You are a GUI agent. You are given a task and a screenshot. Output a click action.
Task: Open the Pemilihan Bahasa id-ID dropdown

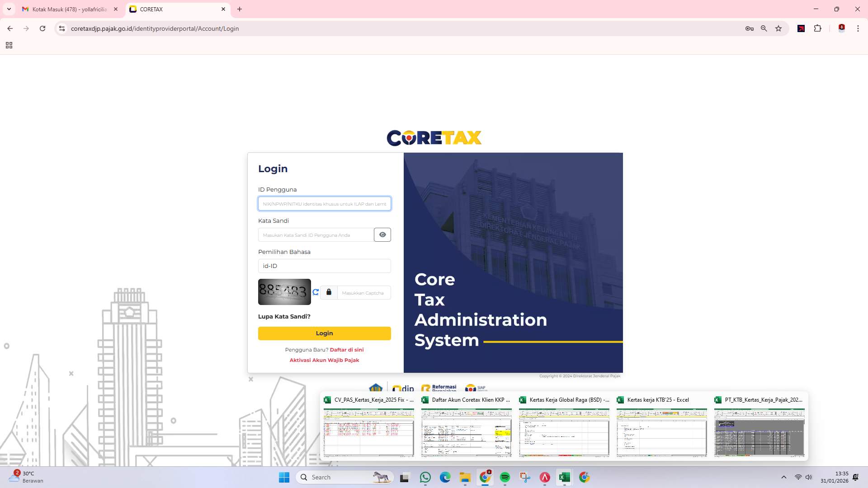pyautogui.click(x=324, y=266)
